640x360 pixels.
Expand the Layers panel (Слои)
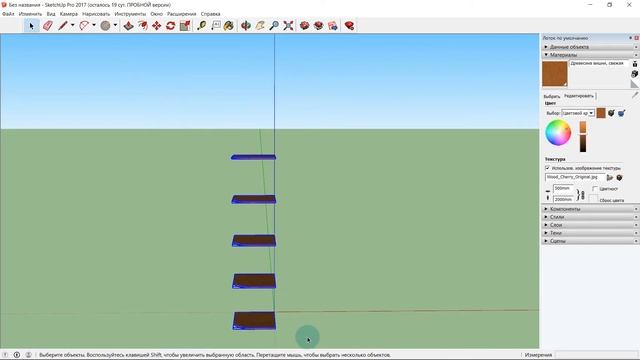pos(590,225)
